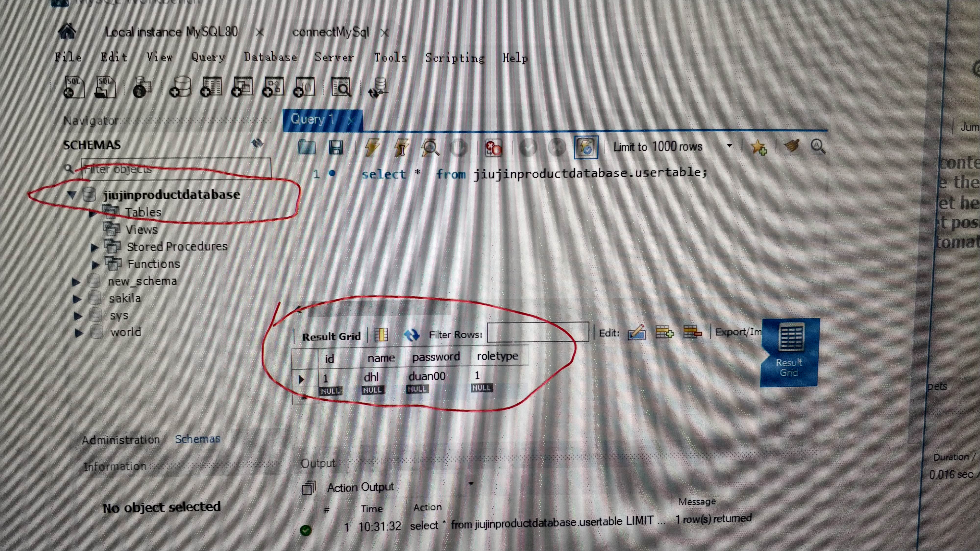Click the edit row pencil icon next to Edit

636,333
